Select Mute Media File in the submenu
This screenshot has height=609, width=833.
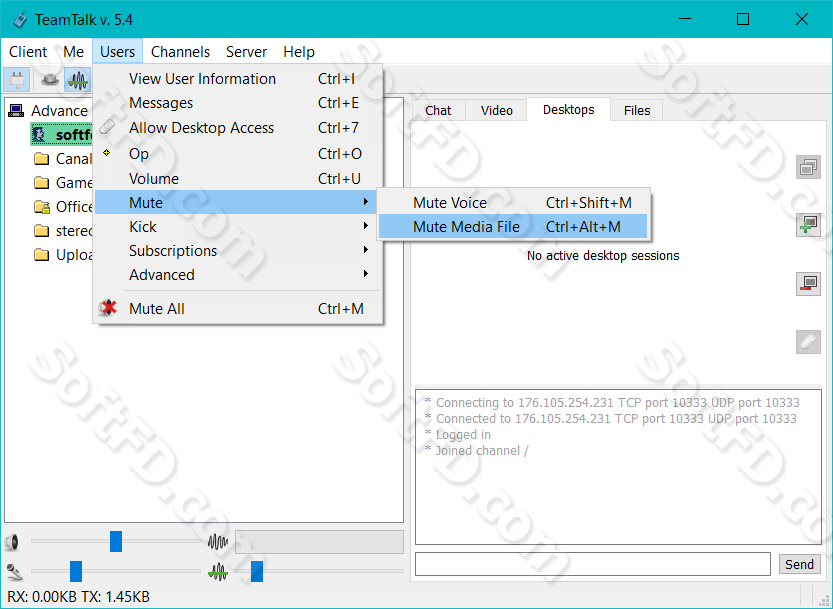tap(513, 226)
